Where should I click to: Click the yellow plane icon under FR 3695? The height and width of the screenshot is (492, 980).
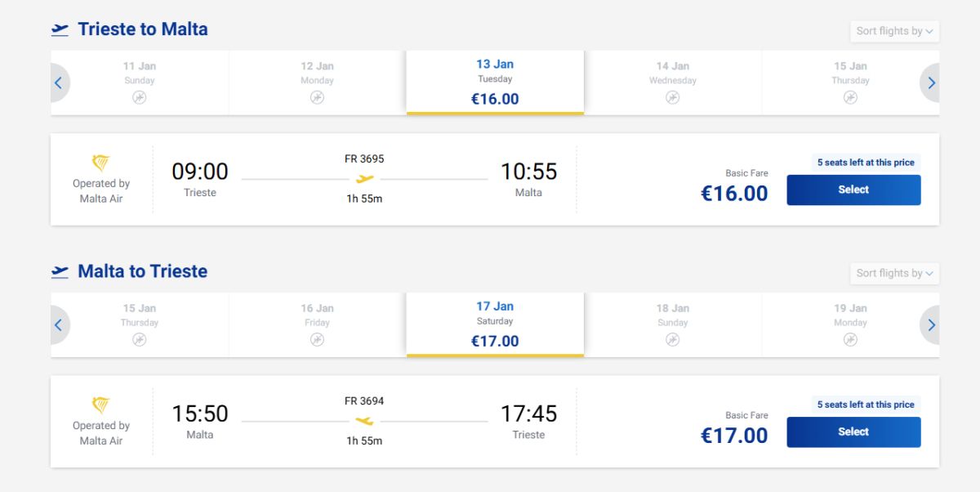pos(364,179)
